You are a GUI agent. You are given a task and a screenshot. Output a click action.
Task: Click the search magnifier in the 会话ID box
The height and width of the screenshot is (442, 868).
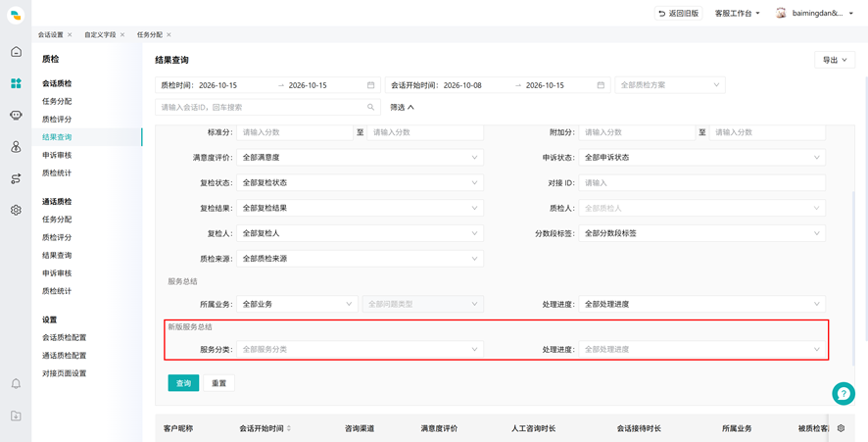click(x=371, y=107)
